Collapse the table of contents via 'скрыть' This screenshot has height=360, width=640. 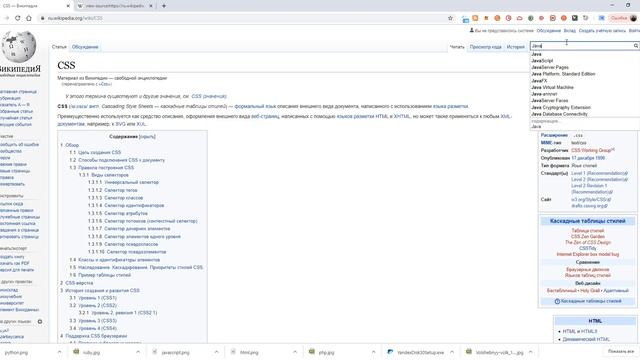[x=147, y=137]
